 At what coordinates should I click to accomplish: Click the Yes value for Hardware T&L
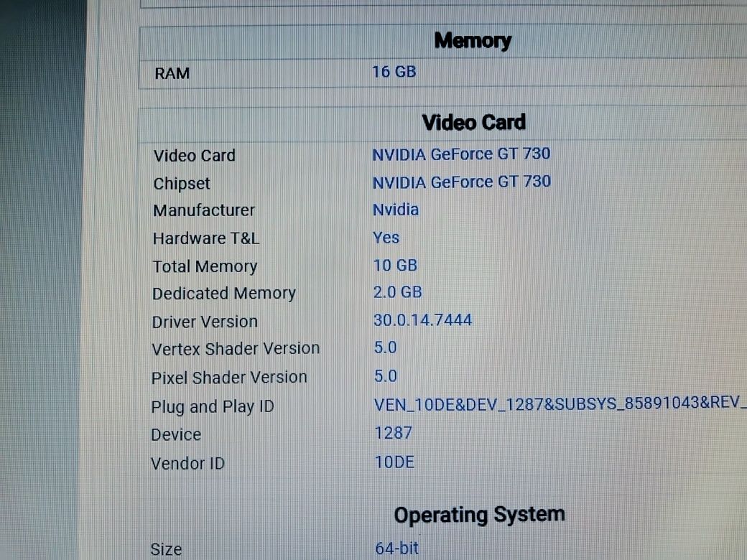(x=386, y=237)
